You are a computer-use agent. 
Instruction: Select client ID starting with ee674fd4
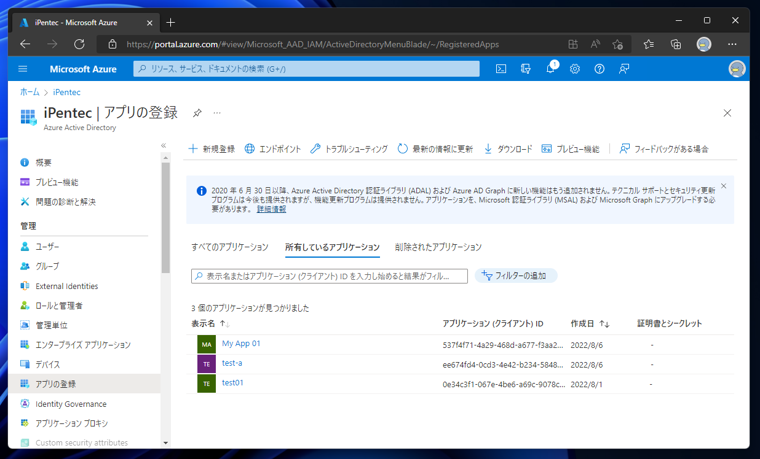coord(503,364)
